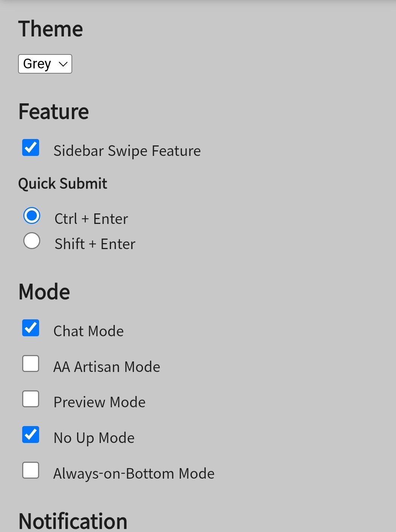Click the Shift + Enter label text
Screen dimensions: 396x532
95,244
